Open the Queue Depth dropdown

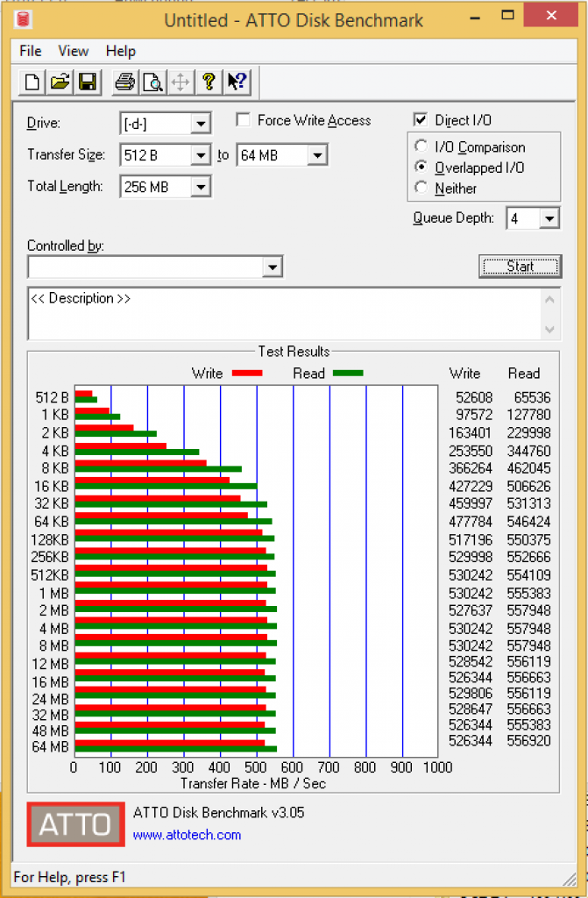549,218
